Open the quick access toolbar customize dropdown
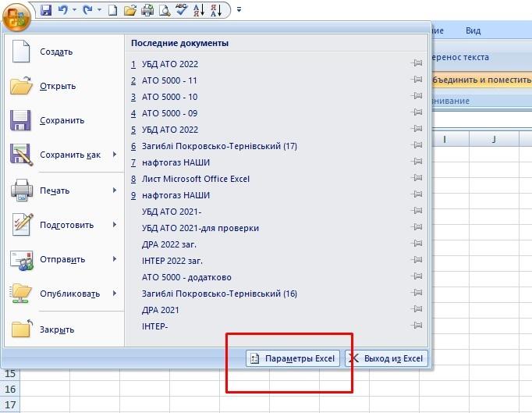Image resolution: width=532 pixels, height=413 pixels. tap(239, 10)
